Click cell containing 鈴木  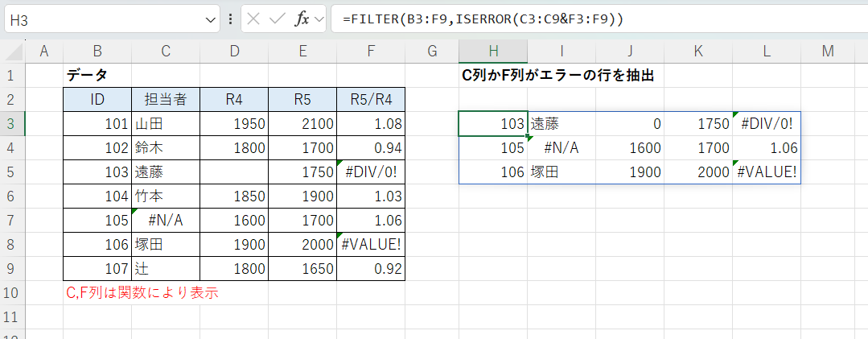click(x=166, y=148)
